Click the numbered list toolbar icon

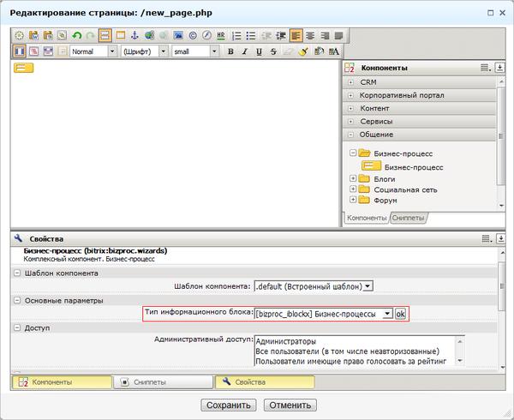236,36
